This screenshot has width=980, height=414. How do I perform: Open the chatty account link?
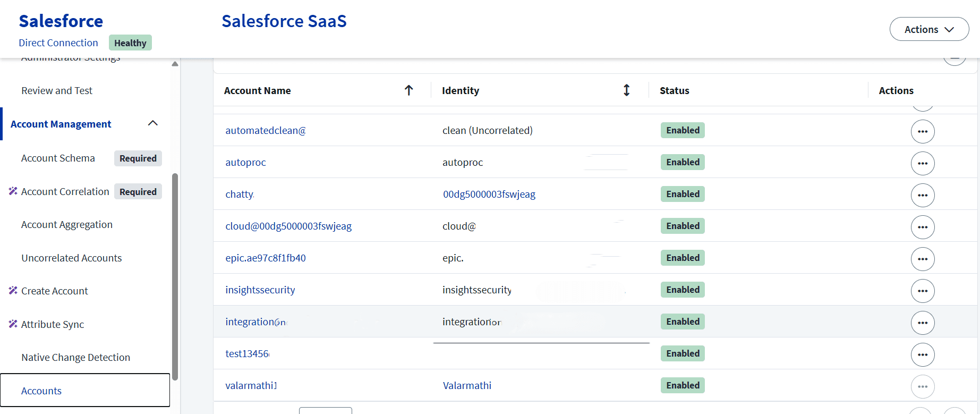[x=240, y=195]
